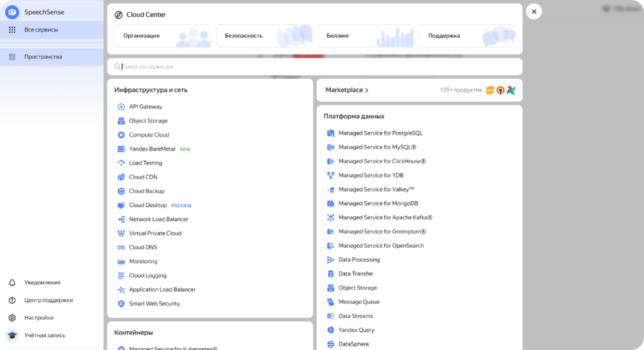The height and width of the screenshot is (350, 644).
Task: Click the Monitoring chart icon
Action: 121,261
